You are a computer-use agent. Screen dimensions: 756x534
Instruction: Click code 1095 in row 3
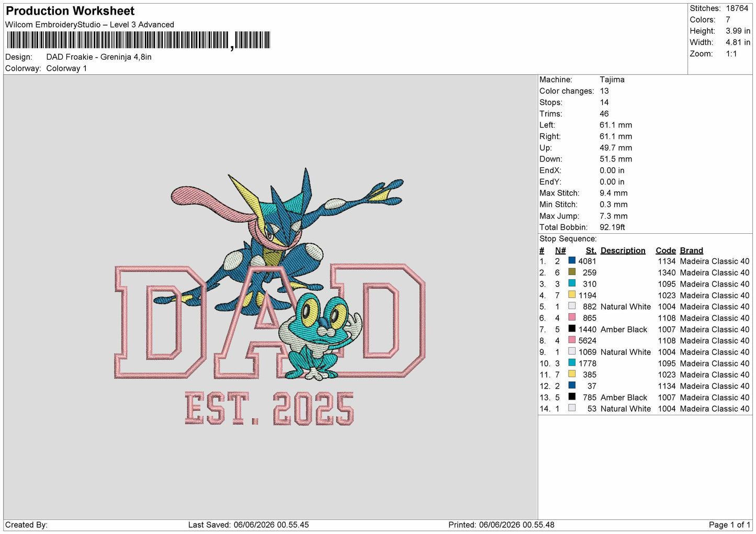point(667,284)
